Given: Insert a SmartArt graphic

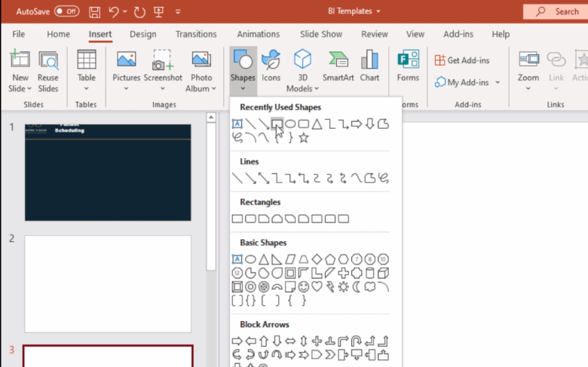Looking at the screenshot, I should click(x=338, y=66).
